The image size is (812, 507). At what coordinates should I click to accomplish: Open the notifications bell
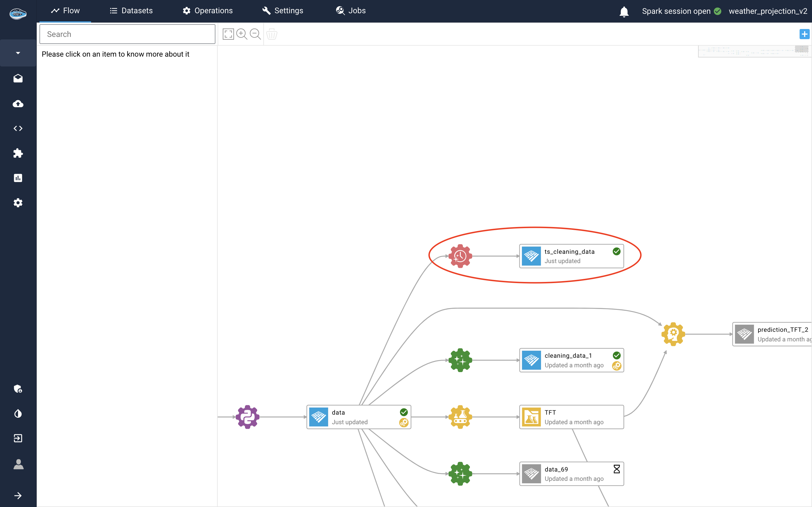[x=624, y=11]
